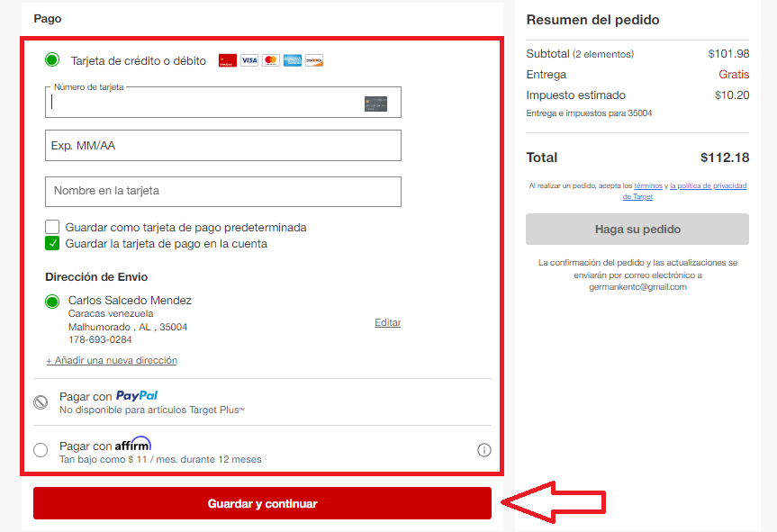The height and width of the screenshot is (532, 777).
Task: Click Entrega e impuestos para 35004 text
Action: 589,113
